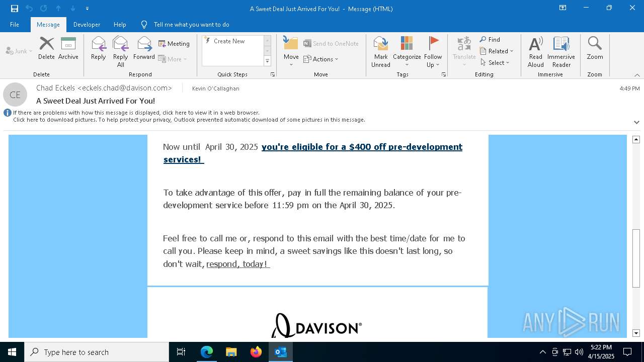Viewport: 644px width, 362px height.
Task: Open the Move folder dropdown
Action: pyautogui.click(x=291, y=51)
